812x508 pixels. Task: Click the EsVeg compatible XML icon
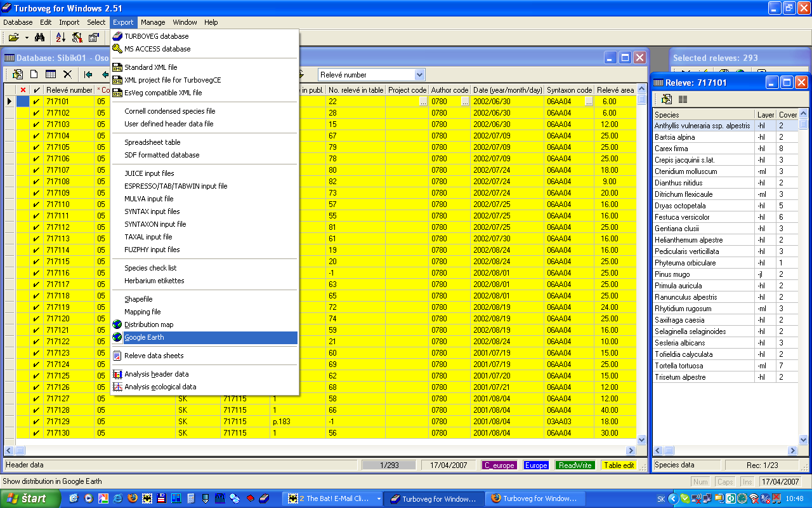pyautogui.click(x=117, y=93)
